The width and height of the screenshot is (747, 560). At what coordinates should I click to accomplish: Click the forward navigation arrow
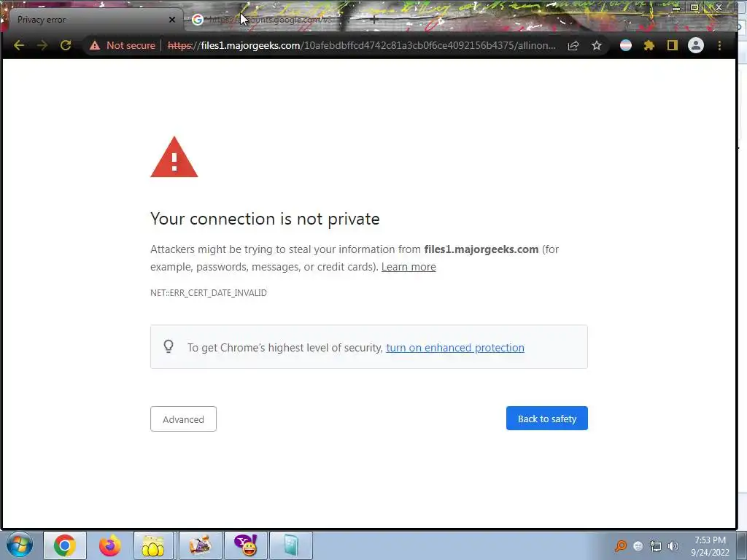42,45
